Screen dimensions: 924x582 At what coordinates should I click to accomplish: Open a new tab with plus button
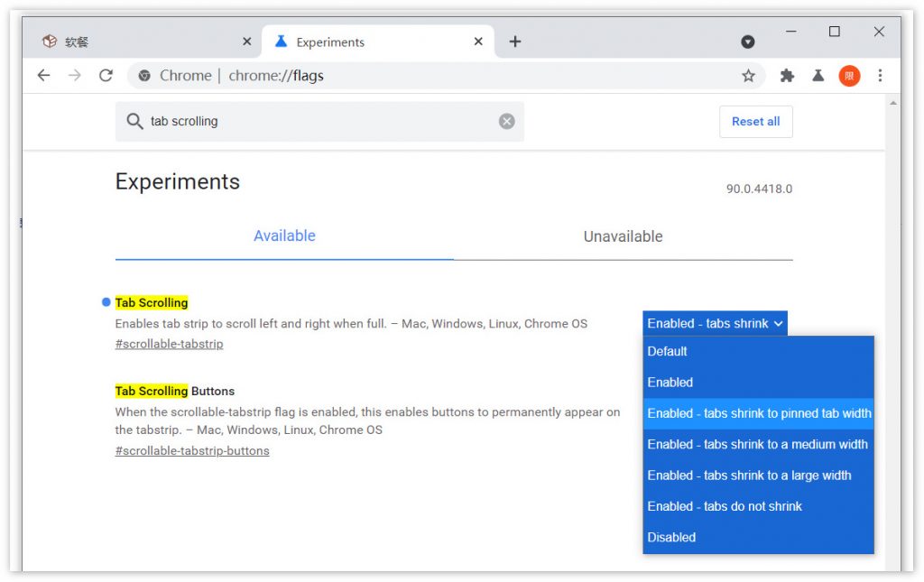[x=514, y=42]
